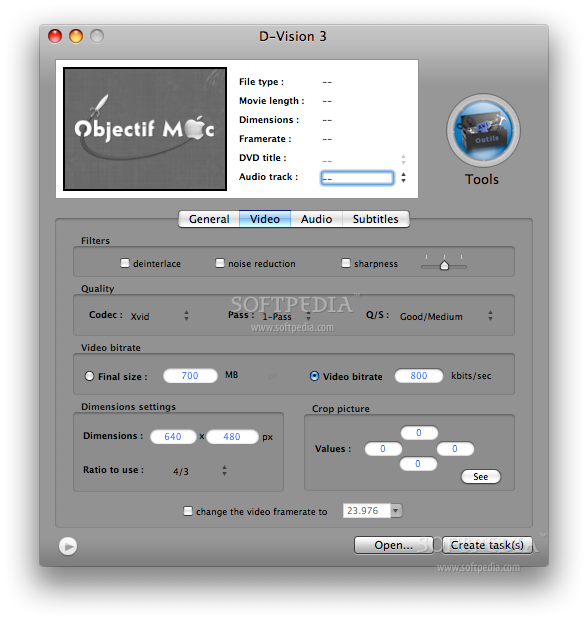Open the DVD title popup menu

tap(363, 160)
